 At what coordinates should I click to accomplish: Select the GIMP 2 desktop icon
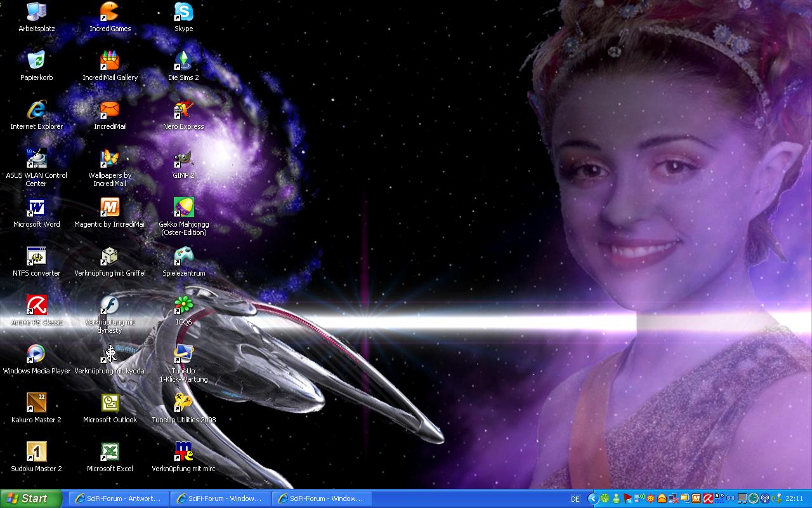pyautogui.click(x=183, y=159)
